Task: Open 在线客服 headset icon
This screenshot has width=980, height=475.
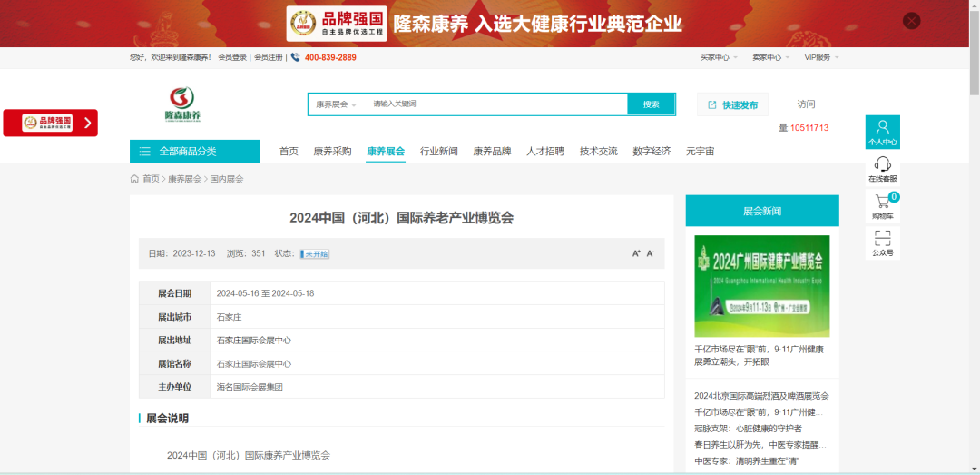Action: tap(882, 169)
